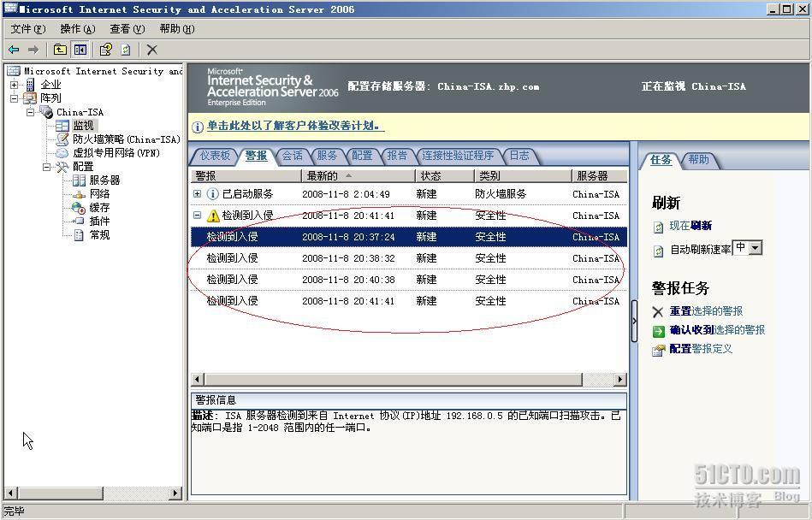Click 配置警报定义 link
Viewport: 812px width, 520px height.
(x=701, y=349)
